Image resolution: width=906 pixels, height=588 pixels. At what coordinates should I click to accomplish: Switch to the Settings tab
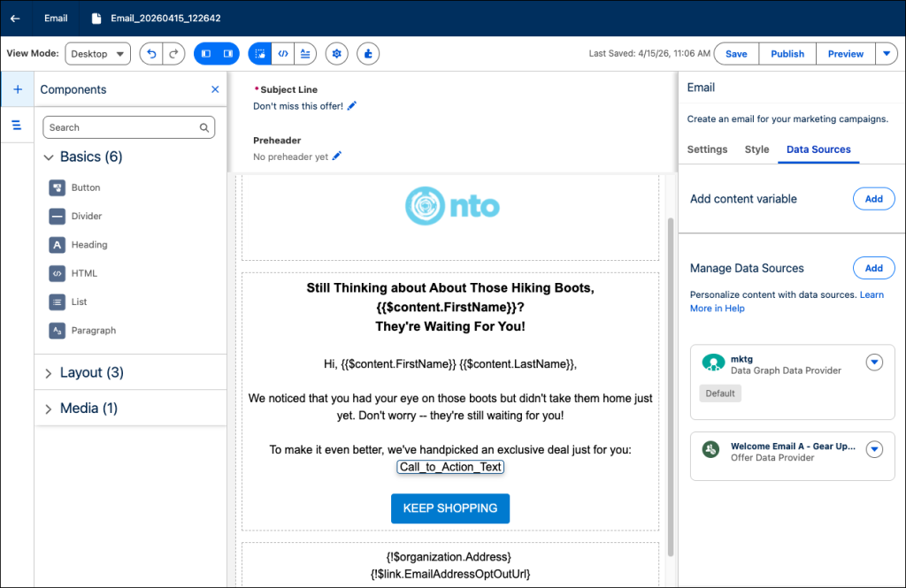click(707, 149)
